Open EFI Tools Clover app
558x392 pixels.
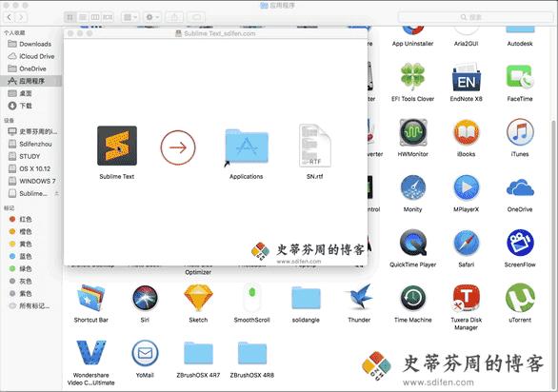(x=413, y=77)
